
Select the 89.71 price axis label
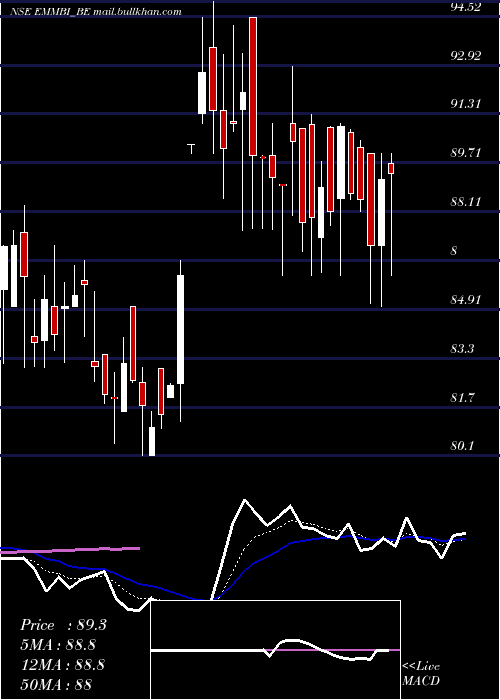466,153
